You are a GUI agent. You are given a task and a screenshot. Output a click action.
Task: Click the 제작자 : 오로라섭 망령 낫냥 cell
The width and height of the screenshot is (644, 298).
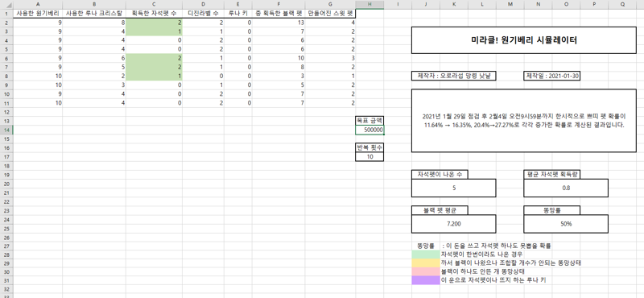click(454, 76)
